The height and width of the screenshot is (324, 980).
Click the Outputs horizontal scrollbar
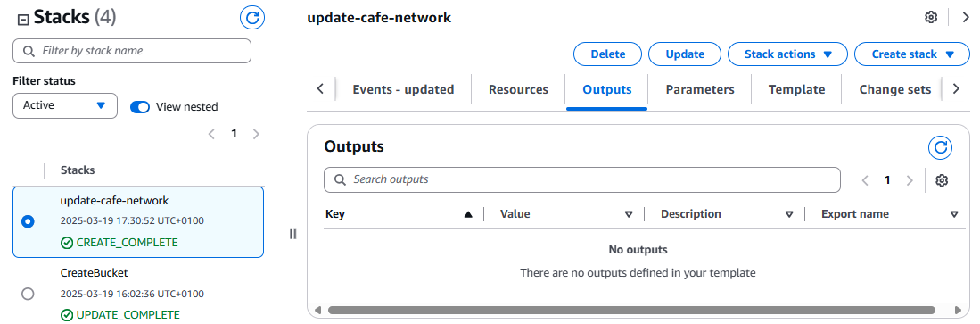pos(631,310)
